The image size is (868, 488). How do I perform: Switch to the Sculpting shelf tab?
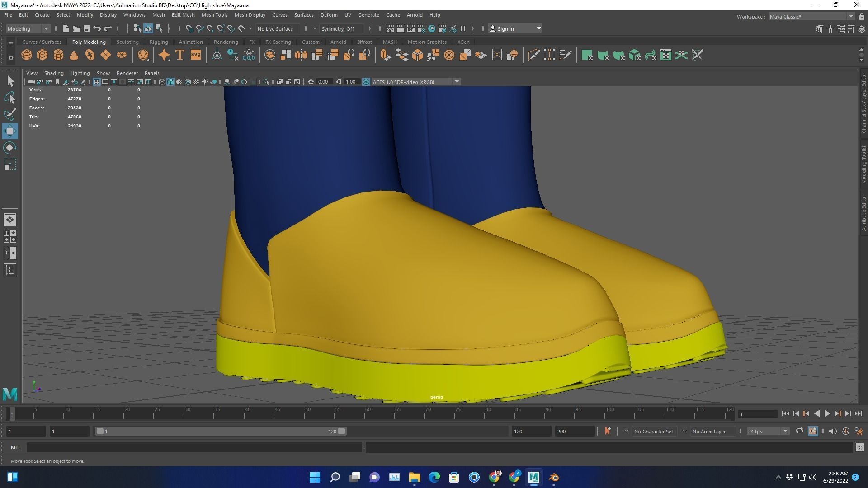pyautogui.click(x=127, y=42)
